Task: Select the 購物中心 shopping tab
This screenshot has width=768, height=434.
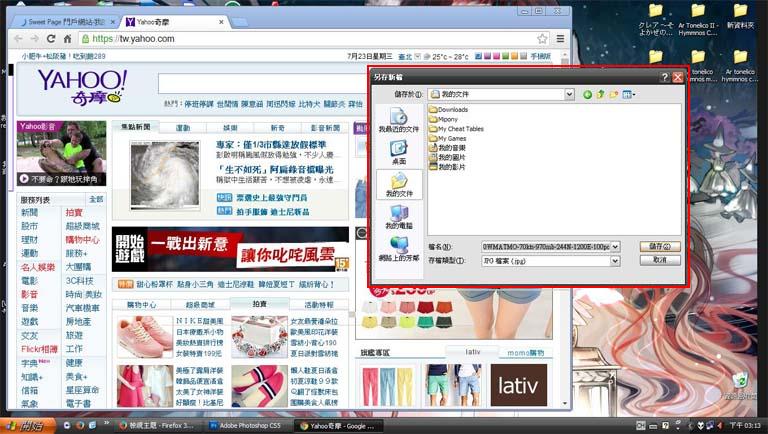Action: [142, 305]
